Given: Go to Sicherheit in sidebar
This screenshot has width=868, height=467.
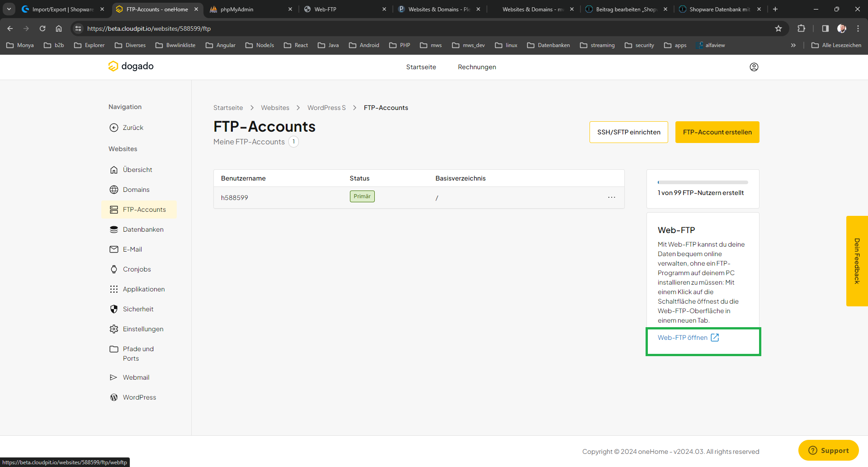Looking at the screenshot, I should pyautogui.click(x=138, y=309).
